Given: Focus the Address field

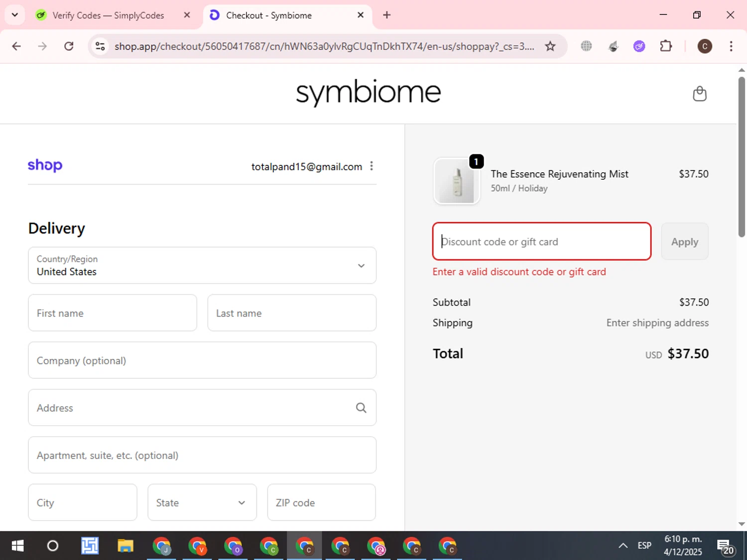Looking at the screenshot, I should (x=202, y=408).
